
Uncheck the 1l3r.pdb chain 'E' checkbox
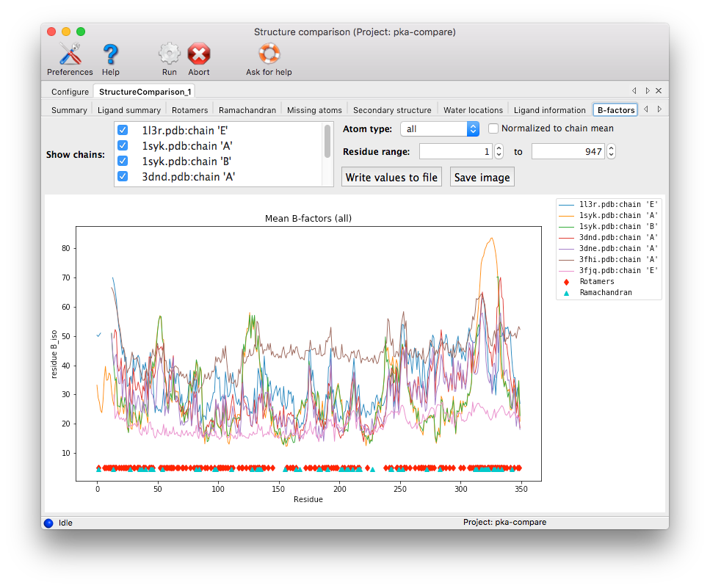tap(123, 130)
